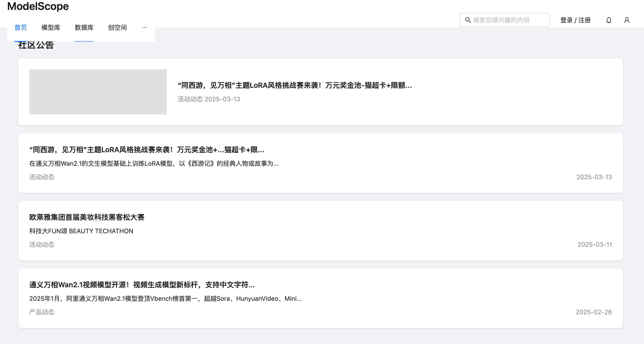644x344 pixels.
Task: Click the 产品动态 category label
Action: pos(41,312)
